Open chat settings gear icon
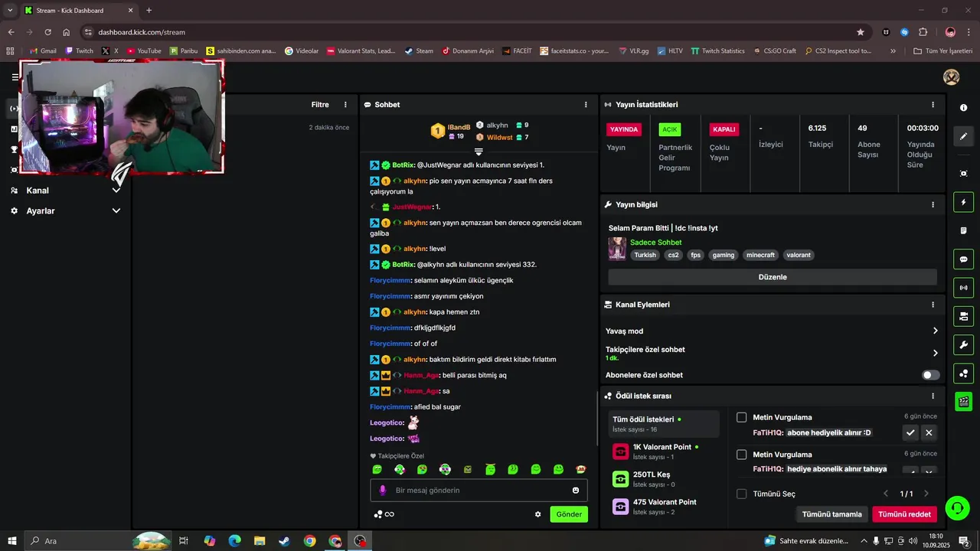The image size is (980, 551). (537, 514)
